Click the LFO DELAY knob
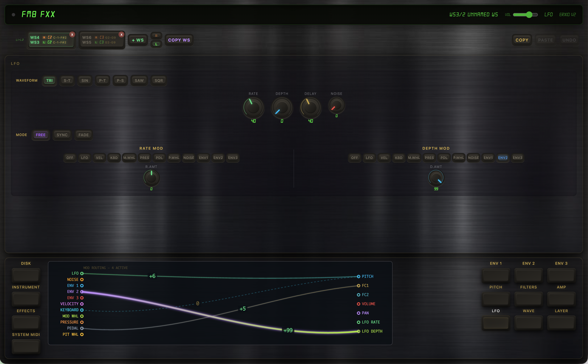This screenshot has height=364, width=588. pyautogui.click(x=310, y=107)
